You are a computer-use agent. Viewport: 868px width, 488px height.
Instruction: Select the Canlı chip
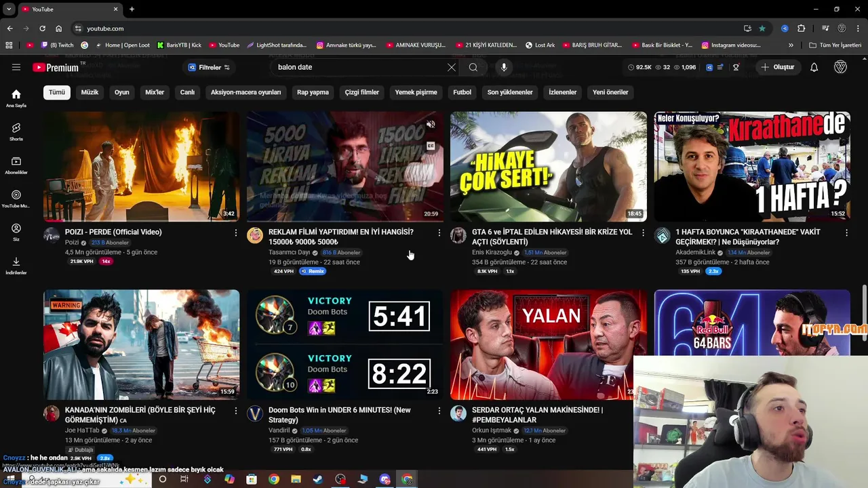187,92
